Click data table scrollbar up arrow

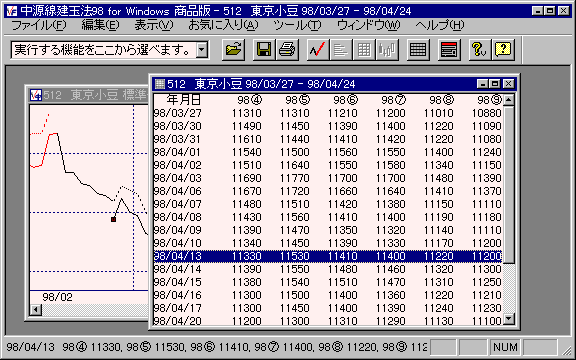click(509, 100)
